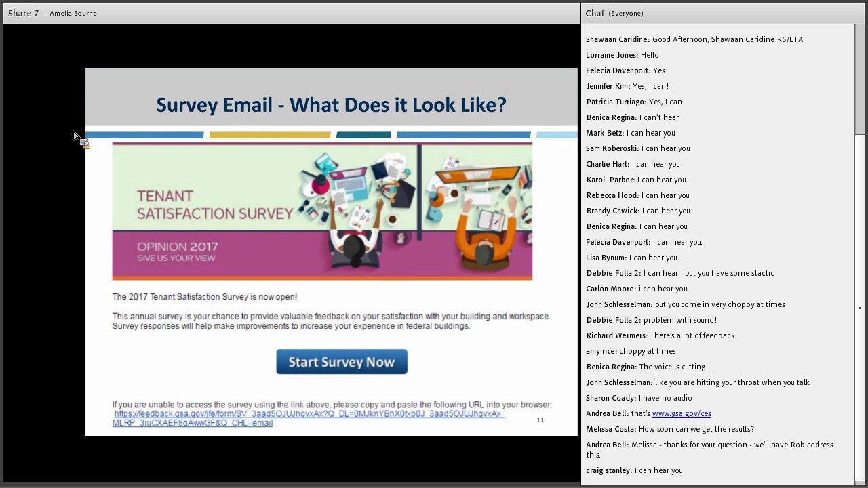Click the Share 7 pod title
Screen dimensions: 868x488
point(24,13)
